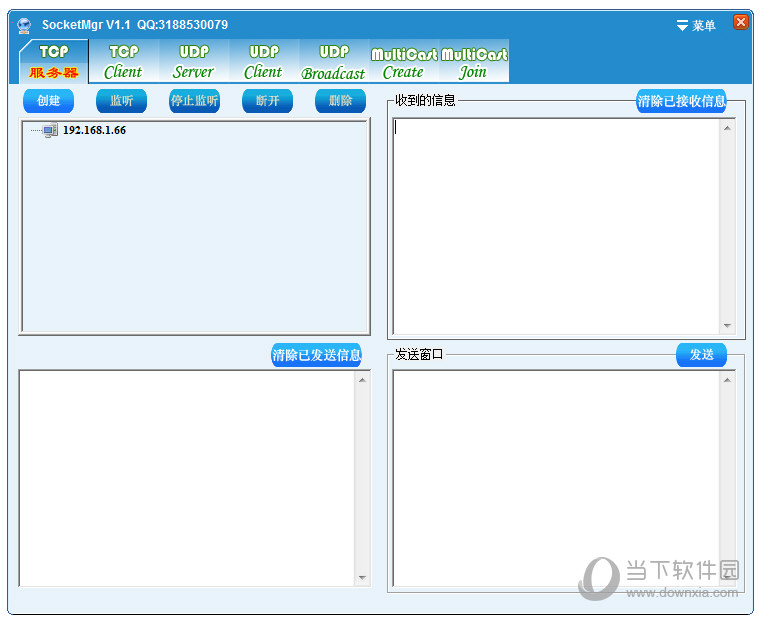The width and height of the screenshot is (763, 622).
Task: Clear received messages with 清除已接收信息
Action: (x=681, y=101)
